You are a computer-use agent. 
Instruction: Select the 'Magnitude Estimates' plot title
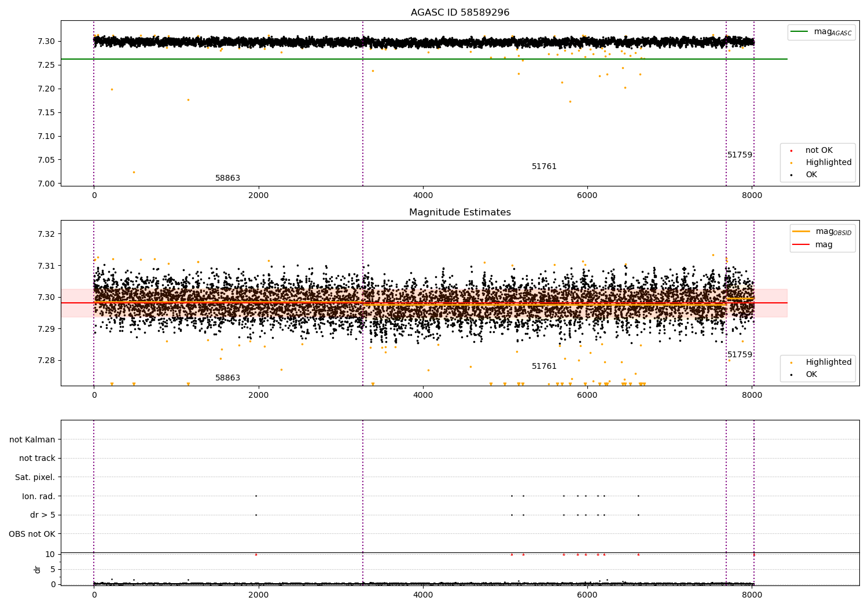click(x=460, y=213)
